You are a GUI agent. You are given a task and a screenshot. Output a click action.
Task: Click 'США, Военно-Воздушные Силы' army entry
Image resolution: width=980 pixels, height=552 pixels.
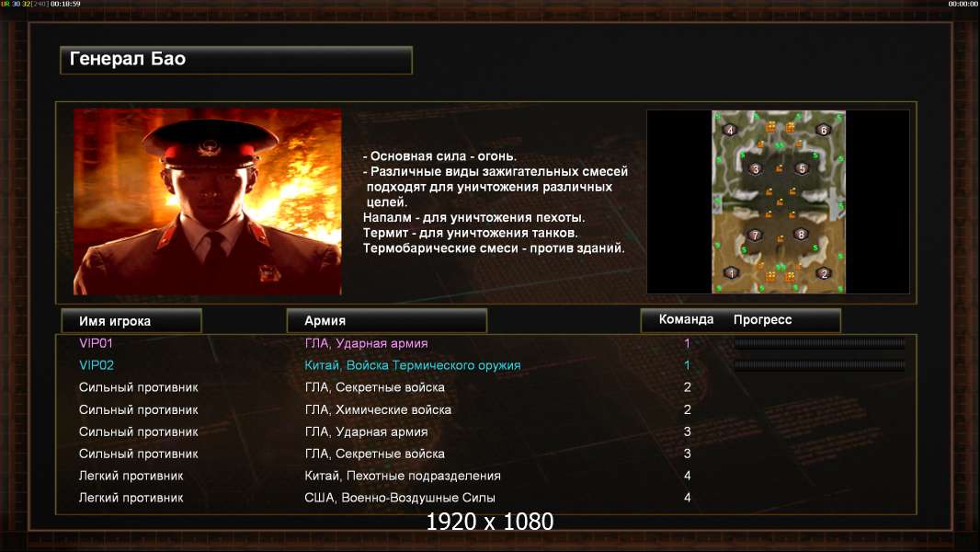(400, 498)
